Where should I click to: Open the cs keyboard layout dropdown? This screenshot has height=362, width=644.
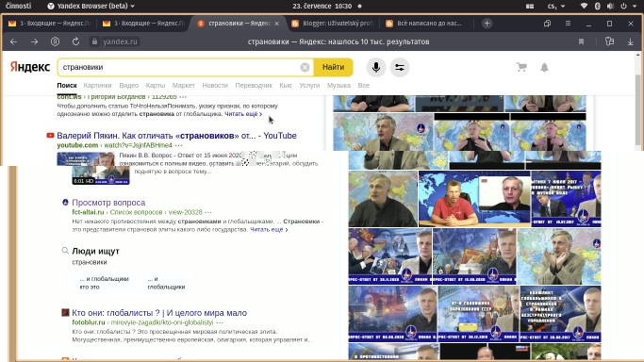(x=556, y=6)
